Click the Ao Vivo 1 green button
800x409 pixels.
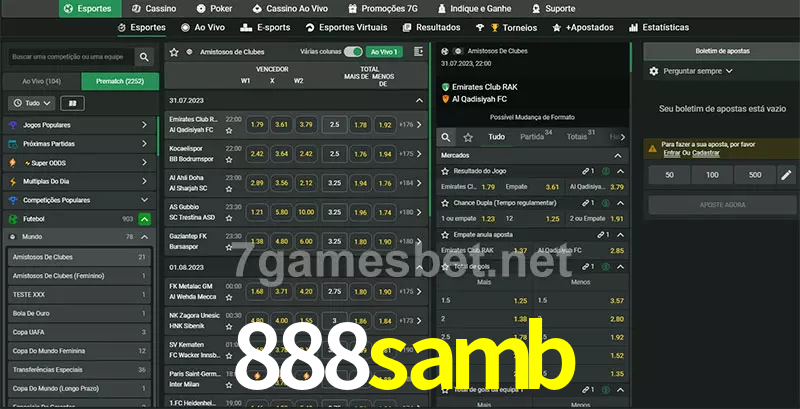pos(384,52)
